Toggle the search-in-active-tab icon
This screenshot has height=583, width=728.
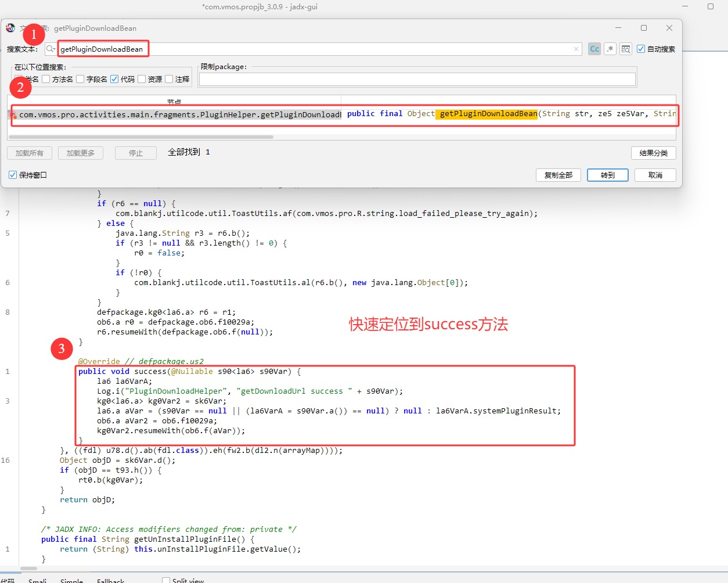pyautogui.click(x=626, y=49)
